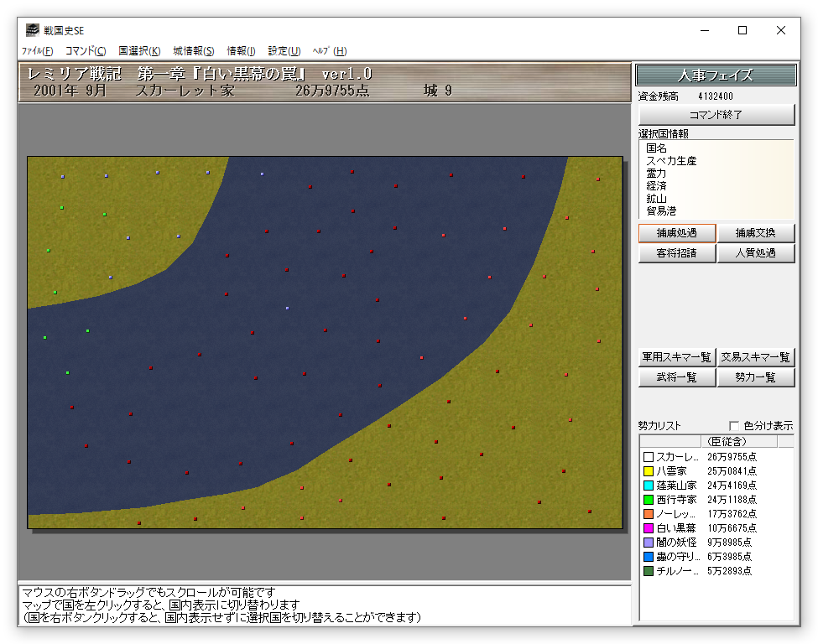Enable the 色分け表示 checkbox
The width and height of the screenshot is (818, 644).
pyautogui.click(x=735, y=426)
